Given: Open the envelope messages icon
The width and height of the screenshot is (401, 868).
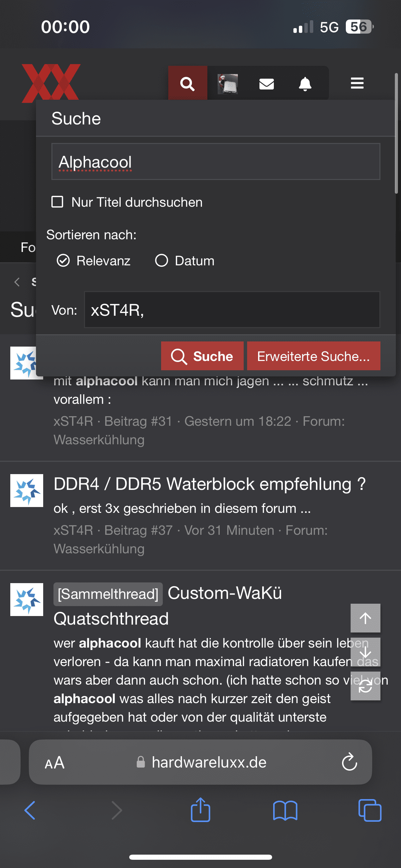Looking at the screenshot, I should click(266, 84).
